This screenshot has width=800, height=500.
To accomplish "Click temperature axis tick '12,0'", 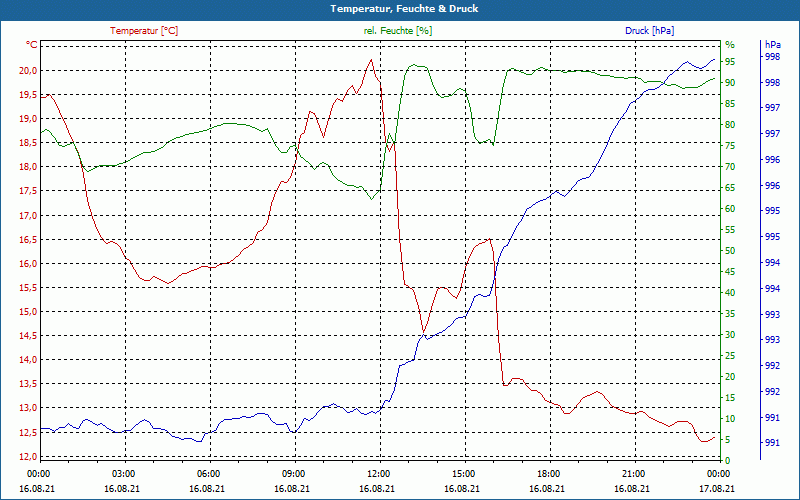I will click(28, 456).
